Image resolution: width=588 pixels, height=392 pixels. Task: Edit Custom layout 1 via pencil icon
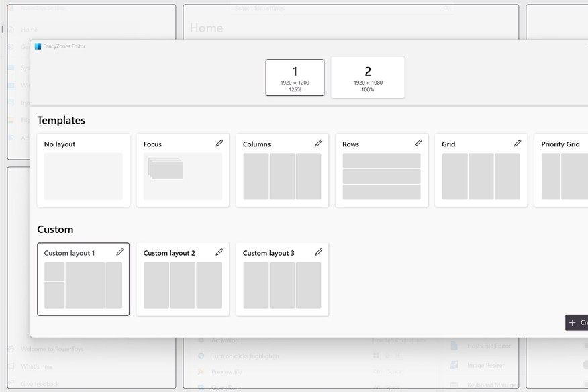(119, 252)
